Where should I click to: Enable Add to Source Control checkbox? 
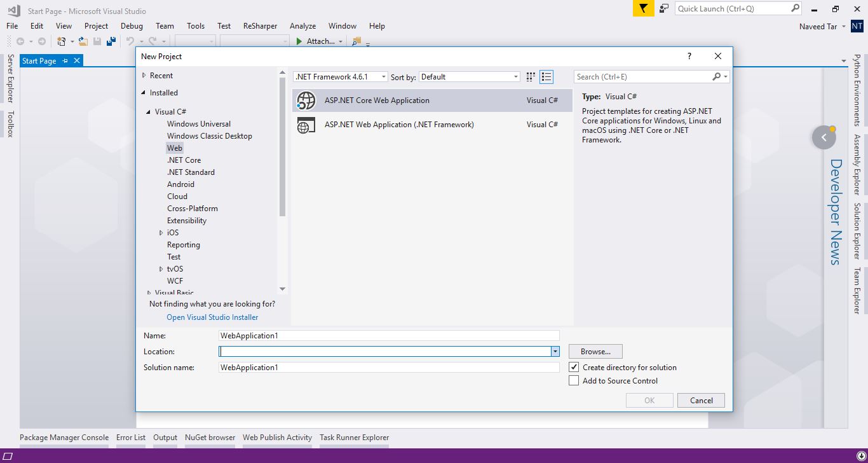(574, 380)
